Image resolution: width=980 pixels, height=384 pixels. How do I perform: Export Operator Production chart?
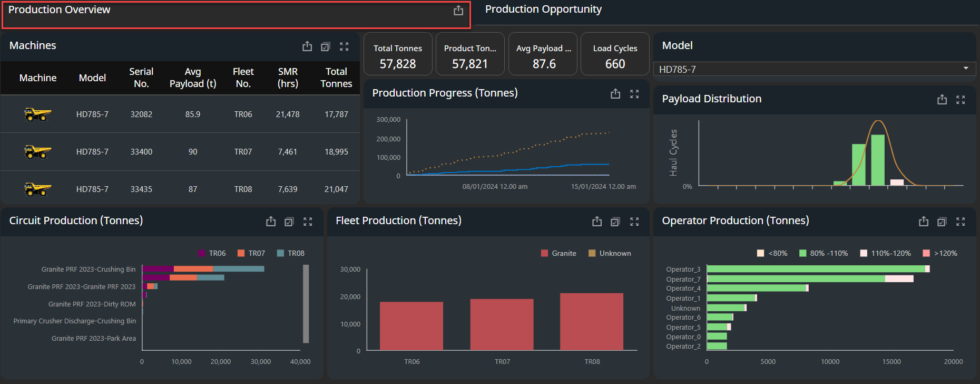[x=924, y=222]
